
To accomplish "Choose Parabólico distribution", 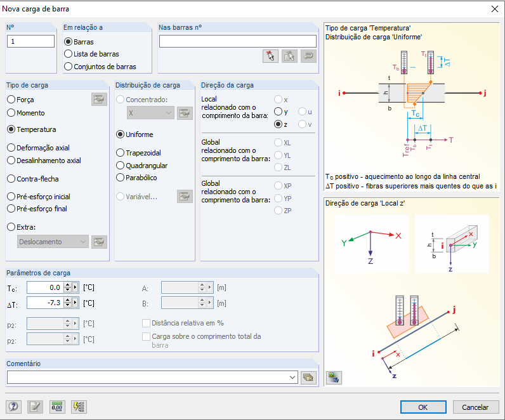I will tap(120, 178).
